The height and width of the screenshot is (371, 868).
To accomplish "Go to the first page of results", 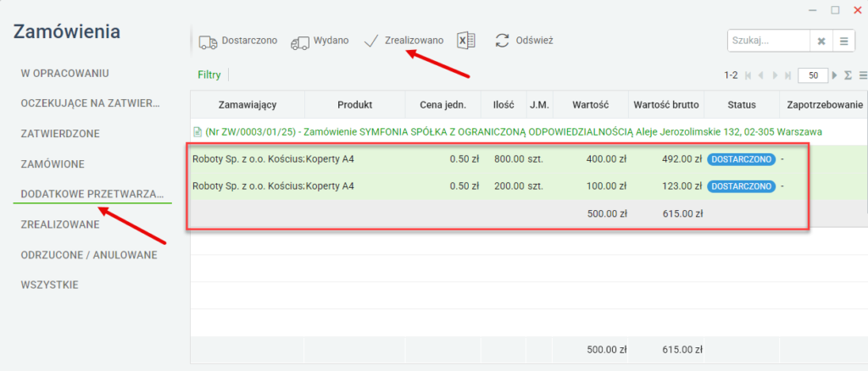I will tap(748, 75).
